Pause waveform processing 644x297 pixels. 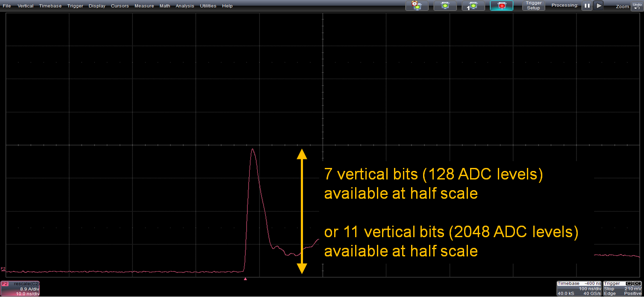[587, 6]
